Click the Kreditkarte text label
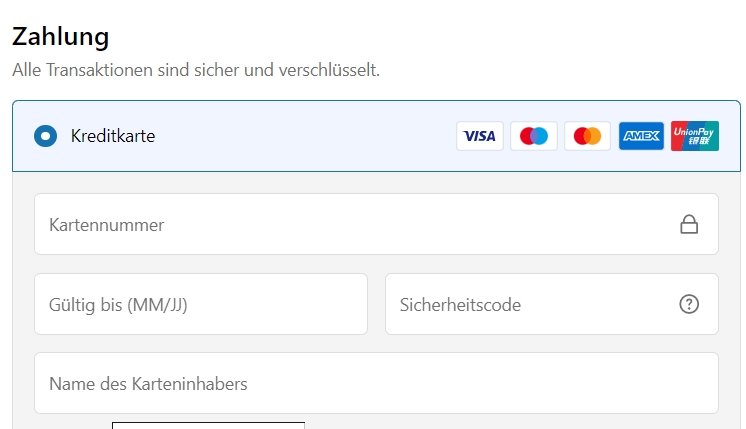Screen dimensions: 746x429 (113, 136)
